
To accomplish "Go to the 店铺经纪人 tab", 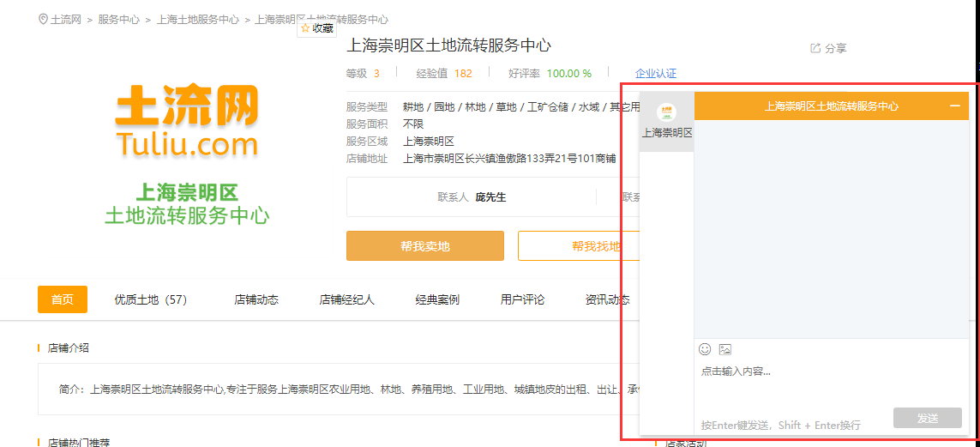I will tap(347, 299).
